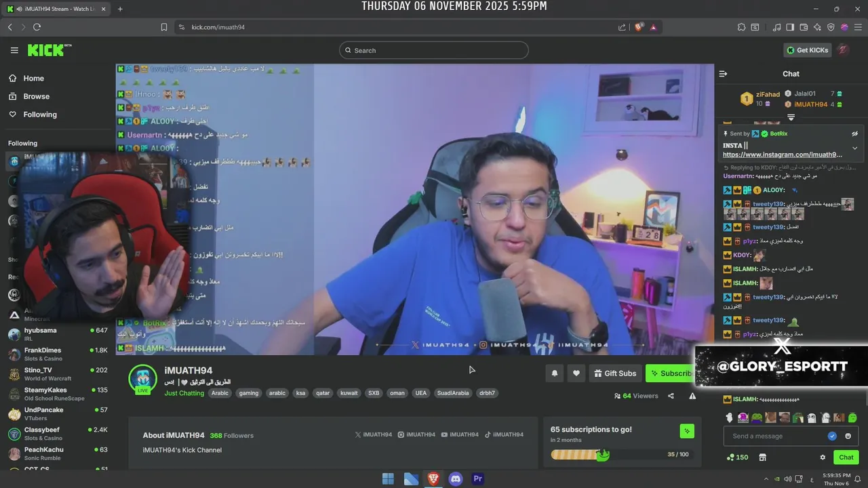
Task: Open a new browser tab
Action: (x=120, y=9)
